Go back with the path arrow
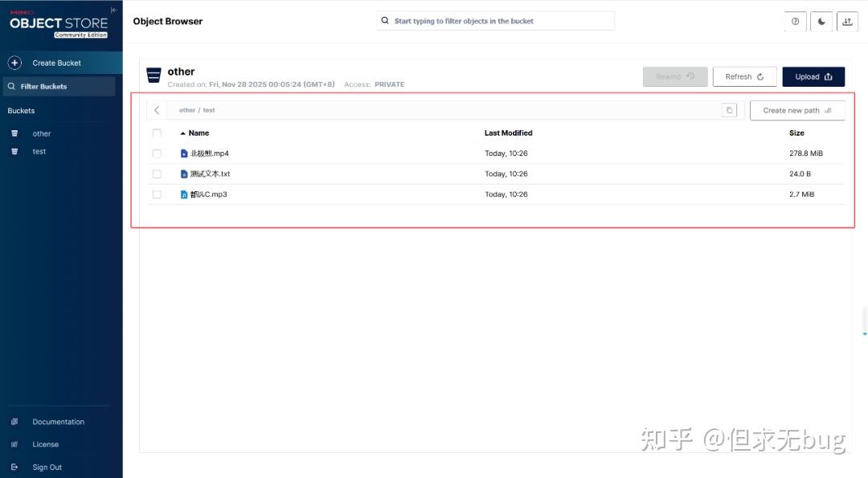 [x=157, y=110]
